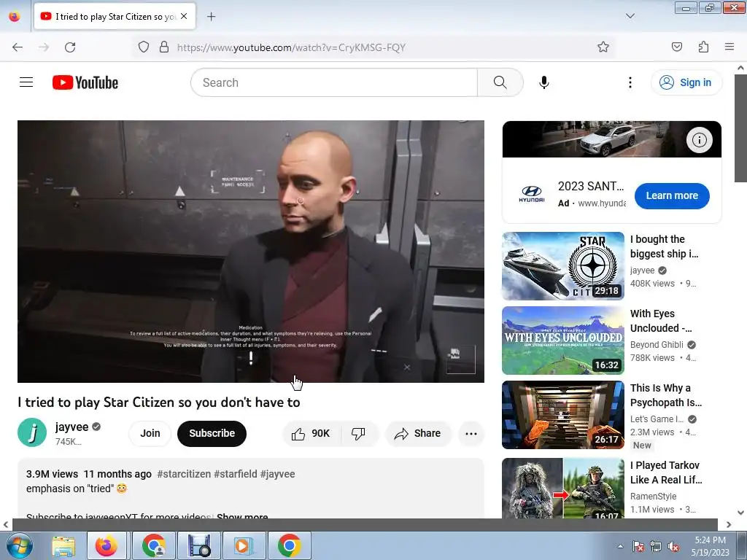Join the jayvee channel membership
This screenshot has width=747, height=560.
[150, 433]
